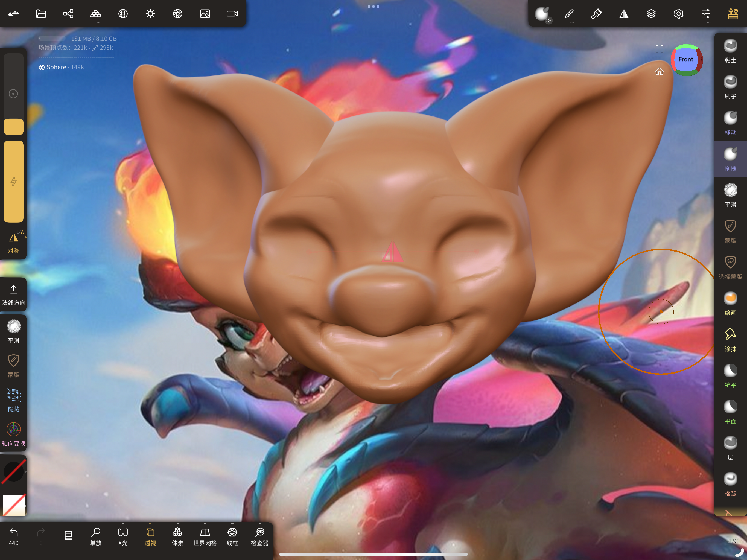This screenshot has width=747, height=560.
Task: Enter fullscreen with the corner-brackets icon
Action: (x=659, y=49)
